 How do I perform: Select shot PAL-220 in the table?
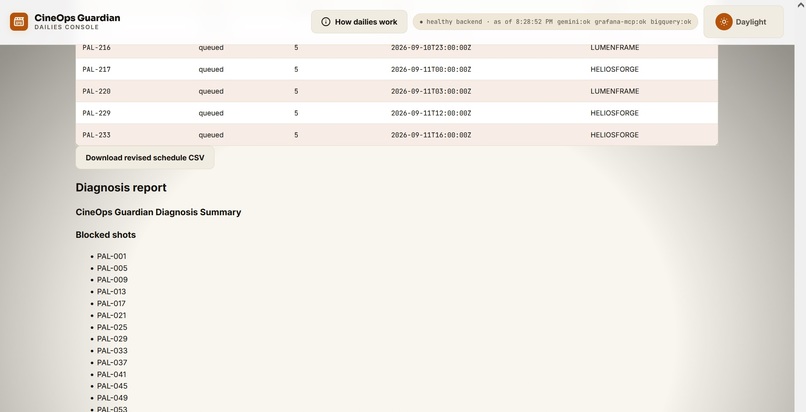[x=97, y=91]
